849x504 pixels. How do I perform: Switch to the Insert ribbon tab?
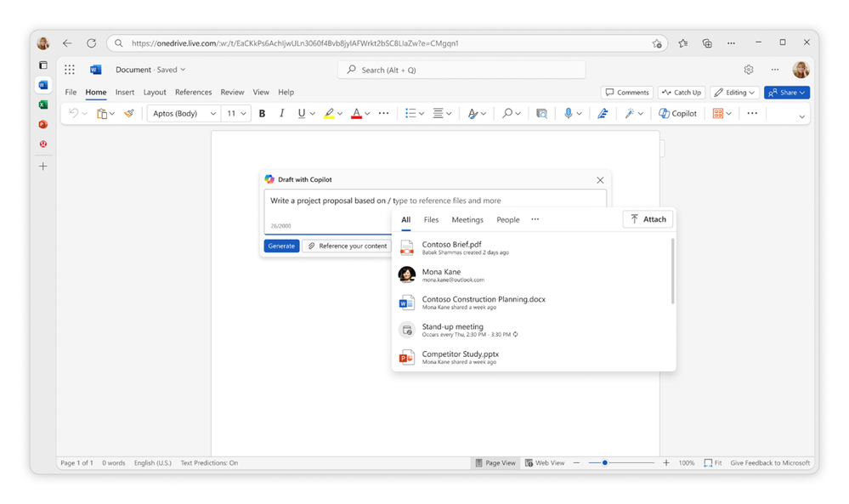[x=124, y=92]
